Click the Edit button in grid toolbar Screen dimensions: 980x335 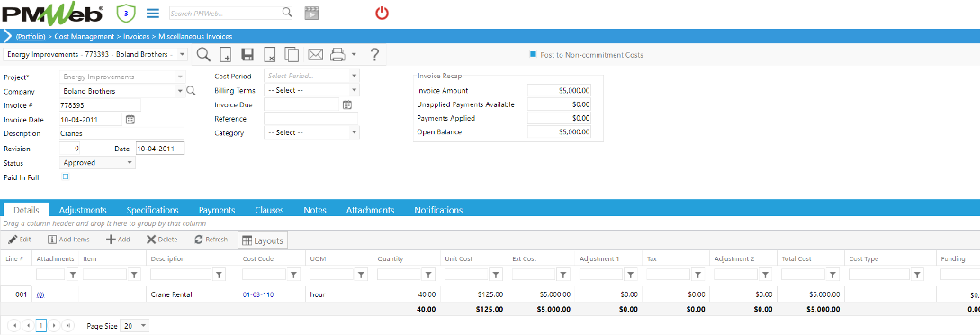click(x=20, y=240)
